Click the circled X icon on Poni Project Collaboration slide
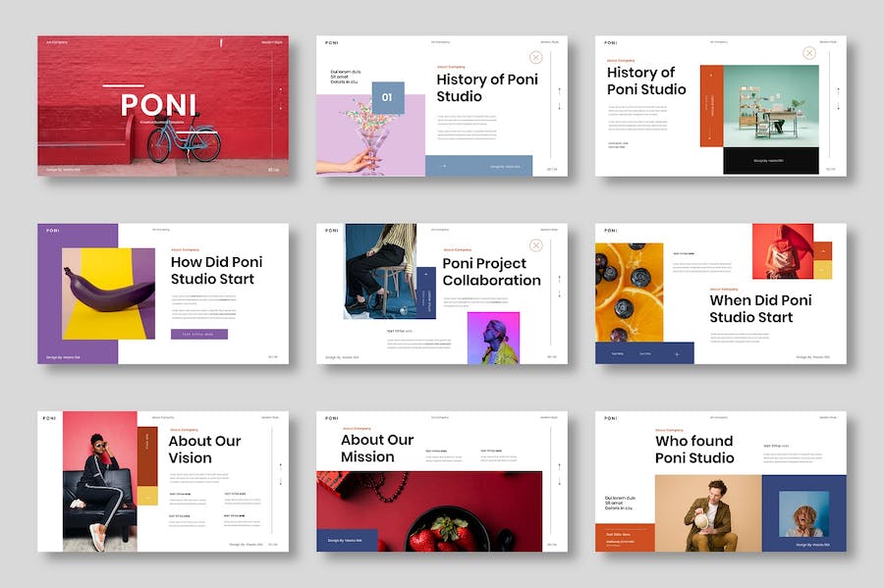The image size is (884, 588). pyautogui.click(x=536, y=245)
